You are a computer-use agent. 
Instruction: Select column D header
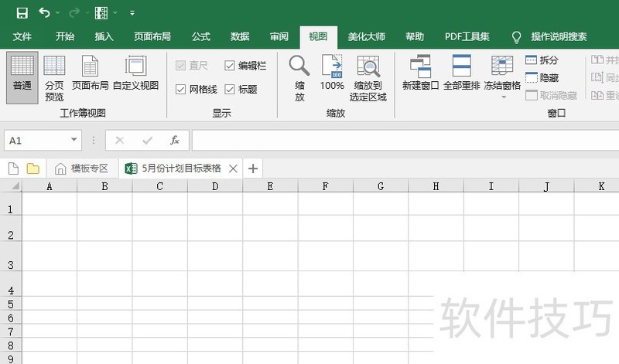point(215,186)
